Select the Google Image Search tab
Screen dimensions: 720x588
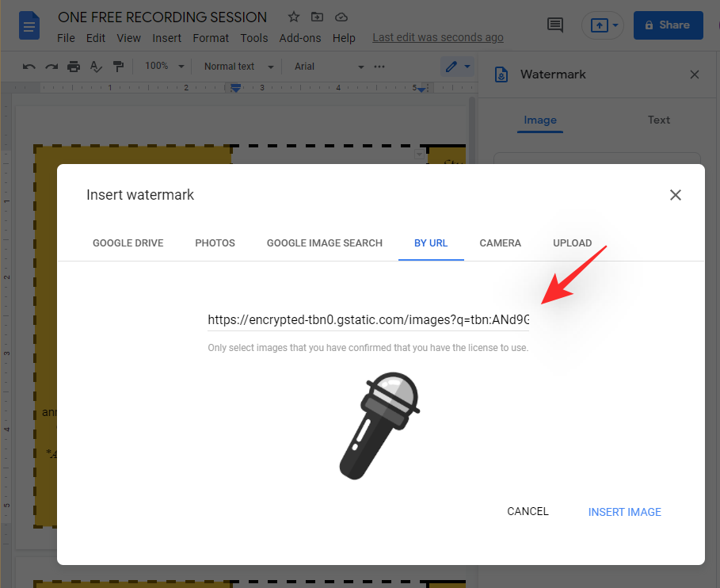pyautogui.click(x=324, y=243)
